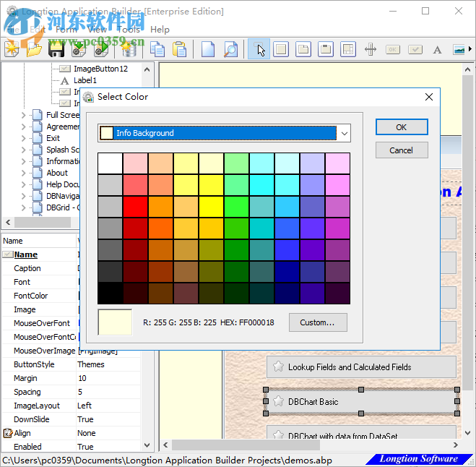Expand the Splash Screen tree node

tap(24, 150)
